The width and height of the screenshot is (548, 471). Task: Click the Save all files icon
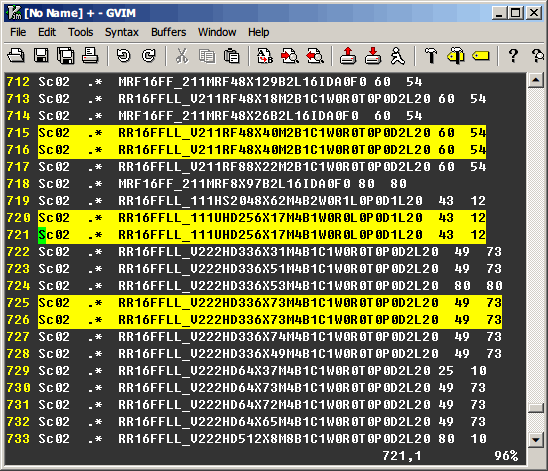[x=66, y=56]
